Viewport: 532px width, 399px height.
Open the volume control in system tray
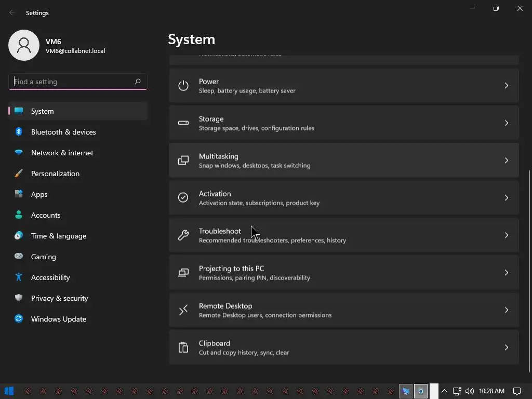click(470, 391)
